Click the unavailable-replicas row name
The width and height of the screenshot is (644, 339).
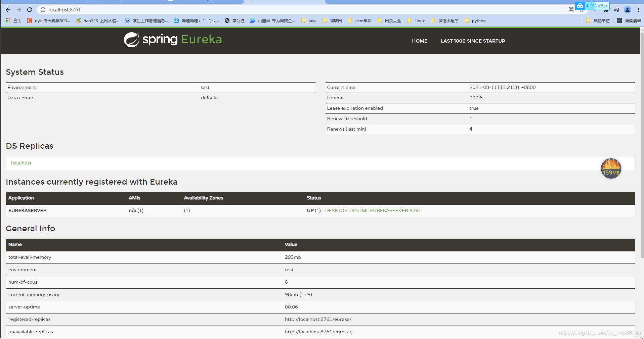(31, 332)
